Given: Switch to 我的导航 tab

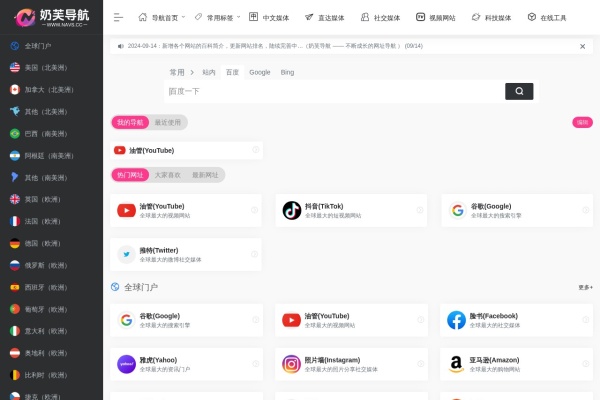Looking at the screenshot, I should [x=130, y=122].
